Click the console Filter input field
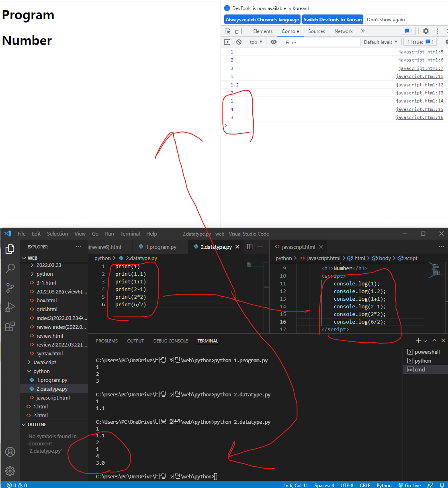The height and width of the screenshot is (488, 448). 322,42
